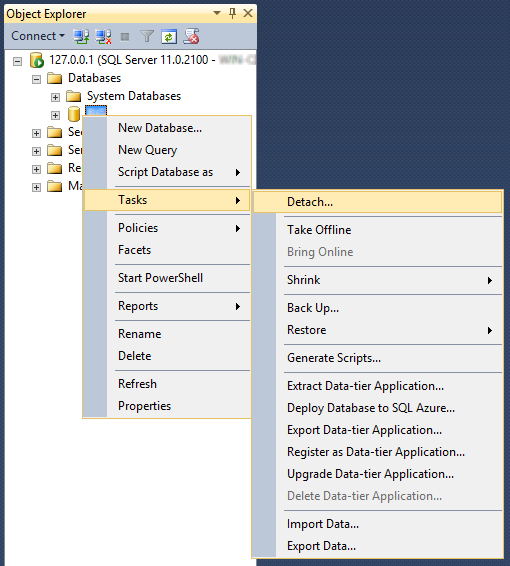Select Export Data-tier Application...
This screenshot has height=566, width=510.
[x=378, y=430]
